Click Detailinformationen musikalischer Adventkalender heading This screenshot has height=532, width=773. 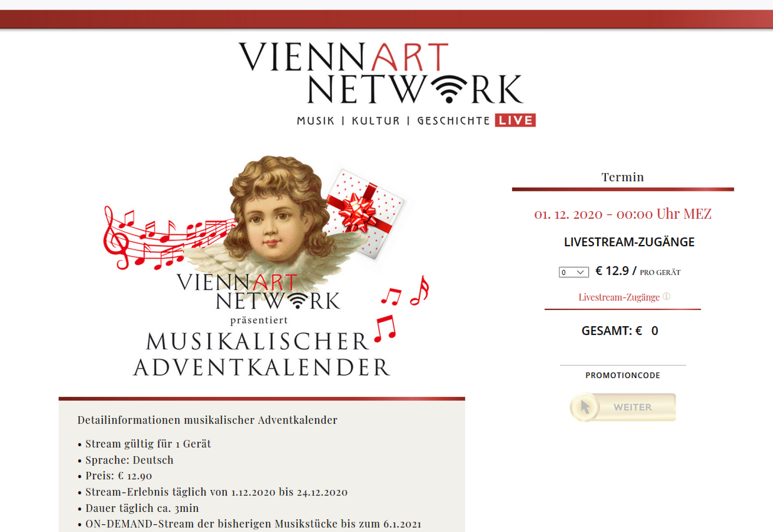click(207, 419)
